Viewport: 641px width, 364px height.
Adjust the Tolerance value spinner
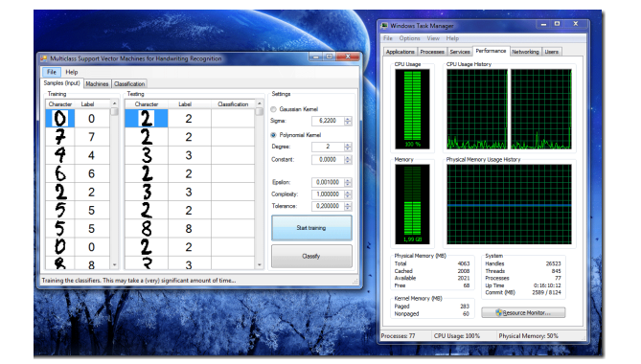pos(348,206)
